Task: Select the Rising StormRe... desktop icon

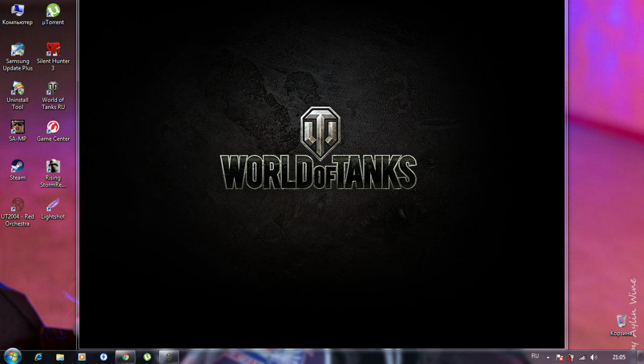Action: 53,173
